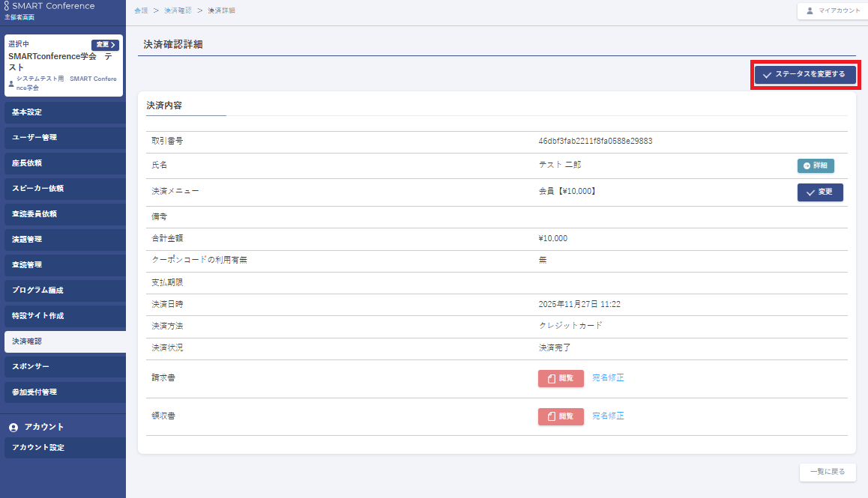Image resolution: width=868 pixels, height=498 pixels.
Task: Click アカウント設定 in the sidebar
Action: 63,448
